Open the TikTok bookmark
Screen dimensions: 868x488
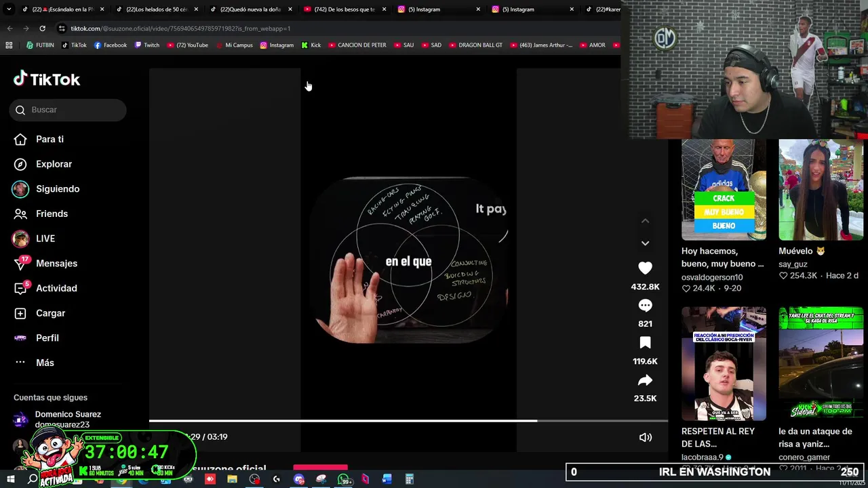coord(75,45)
